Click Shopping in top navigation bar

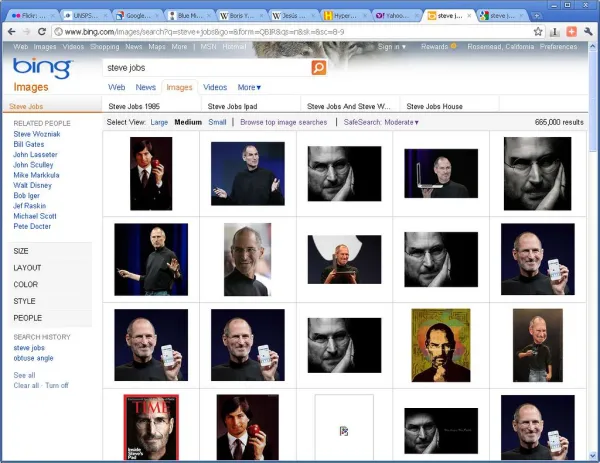tap(105, 47)
